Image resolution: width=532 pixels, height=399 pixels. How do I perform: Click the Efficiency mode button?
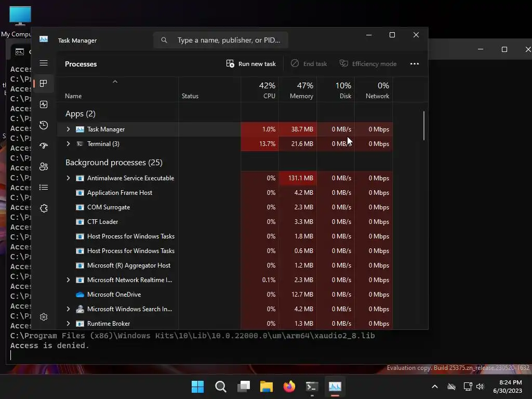368,64
